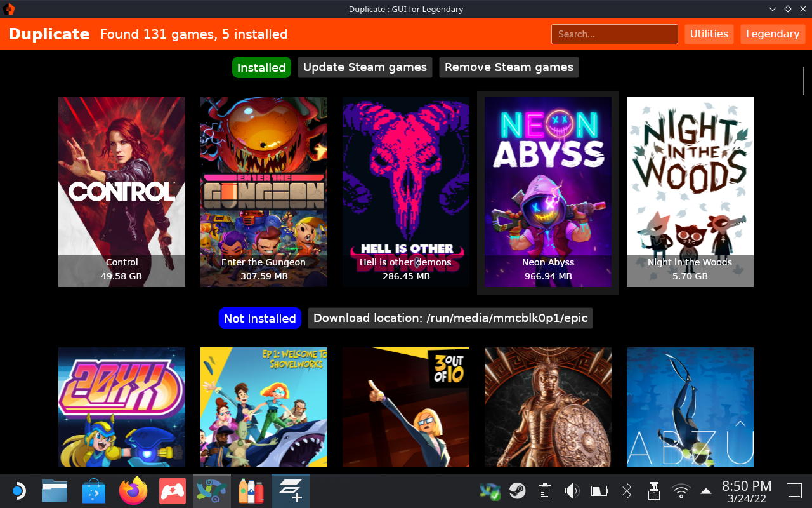Open removable devices tray icon

click(x=654, y=491)
